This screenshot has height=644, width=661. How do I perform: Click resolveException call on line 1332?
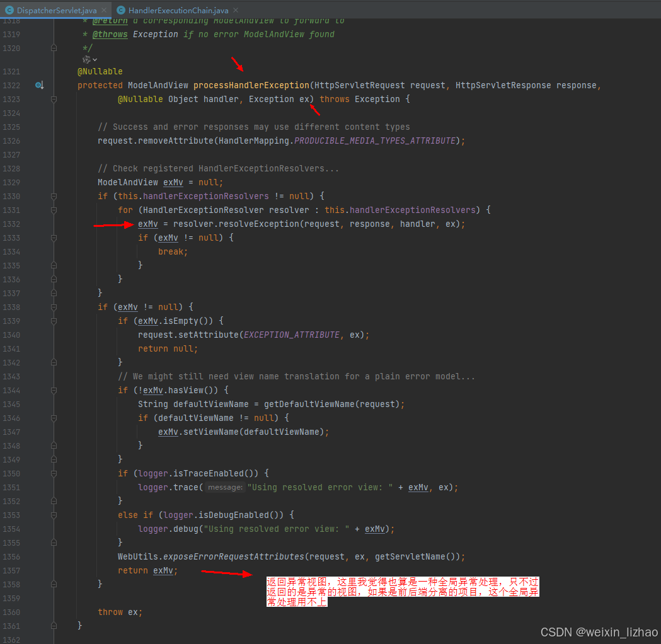pyautogui.click(x=259, y=224)
